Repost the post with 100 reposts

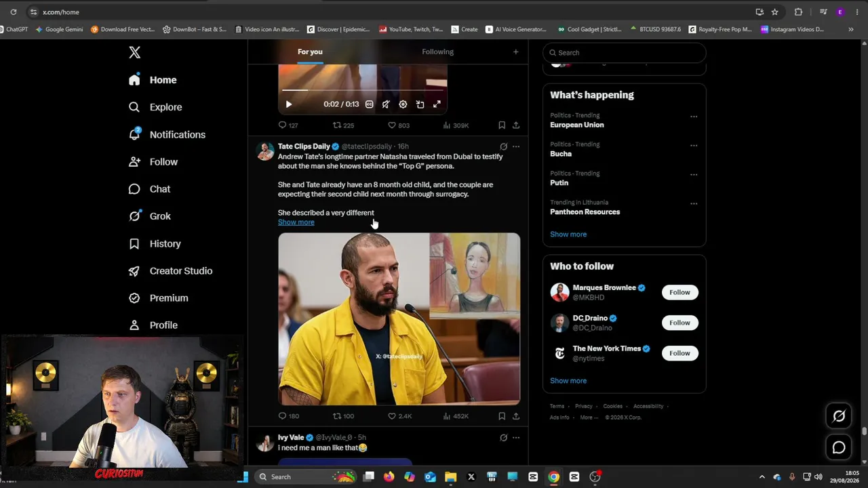343,416
